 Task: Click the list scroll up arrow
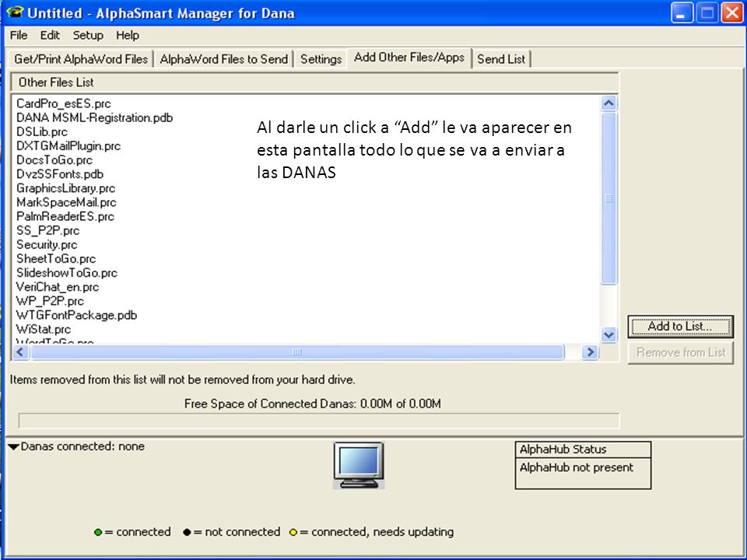click(608, 103)
